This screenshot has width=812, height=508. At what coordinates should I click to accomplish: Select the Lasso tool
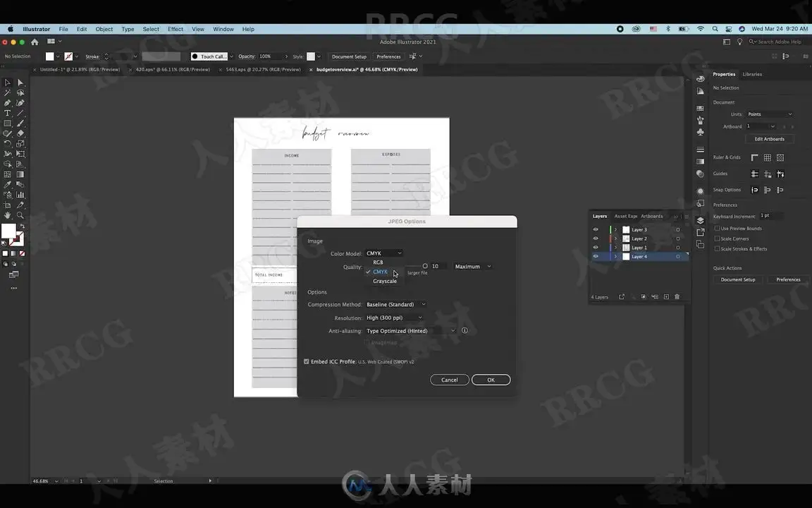tap(20, 93)
